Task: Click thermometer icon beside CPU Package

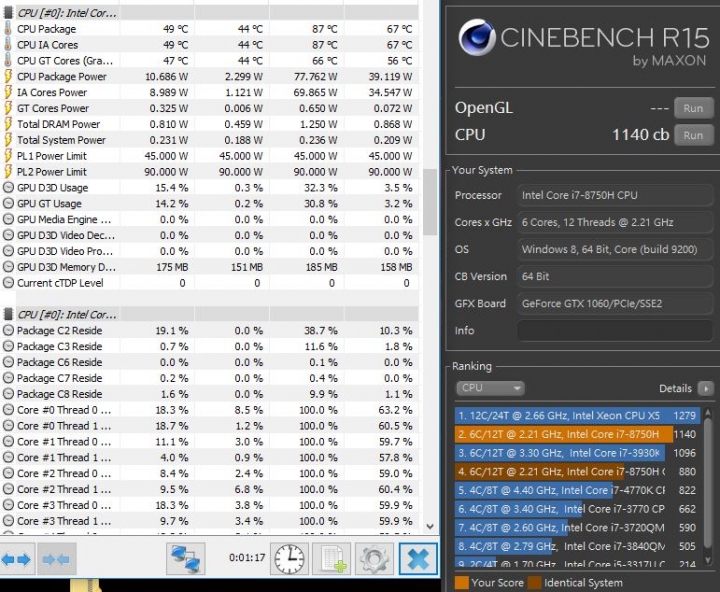Action: click(8, 28)
